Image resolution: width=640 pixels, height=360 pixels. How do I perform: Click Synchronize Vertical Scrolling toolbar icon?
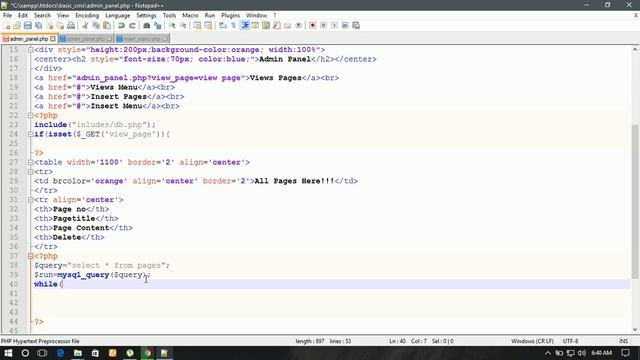click(x=198, y=26)
